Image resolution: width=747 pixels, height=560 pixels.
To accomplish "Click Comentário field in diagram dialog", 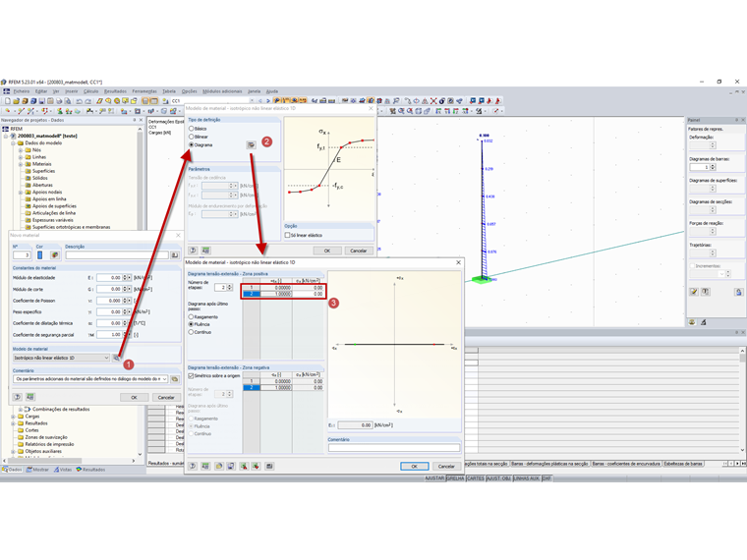I will [x=394, y=448].
